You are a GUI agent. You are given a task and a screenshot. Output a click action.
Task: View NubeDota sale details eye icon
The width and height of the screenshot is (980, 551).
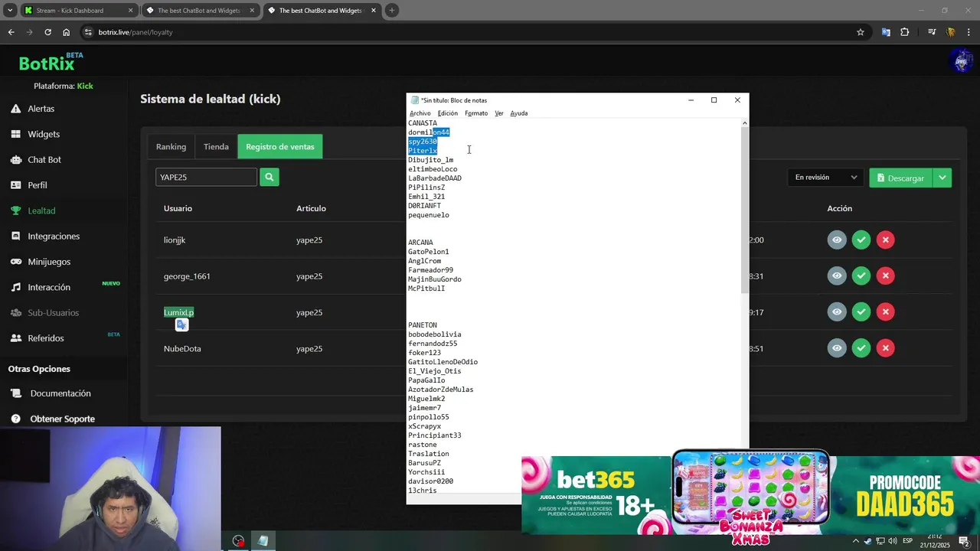click(837, 348)
